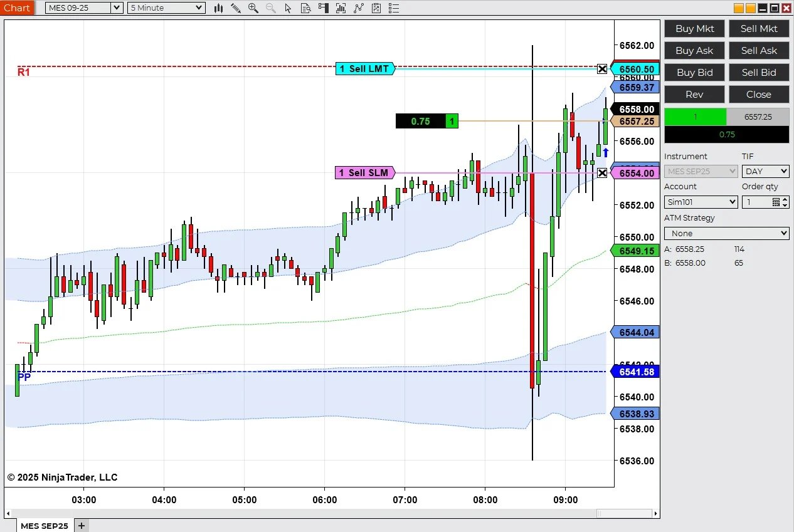The width and height of the screenshot is (794, 532).
Task: Open the ATM Strategy dropdown showing None
Action: (x=726, y=232)
